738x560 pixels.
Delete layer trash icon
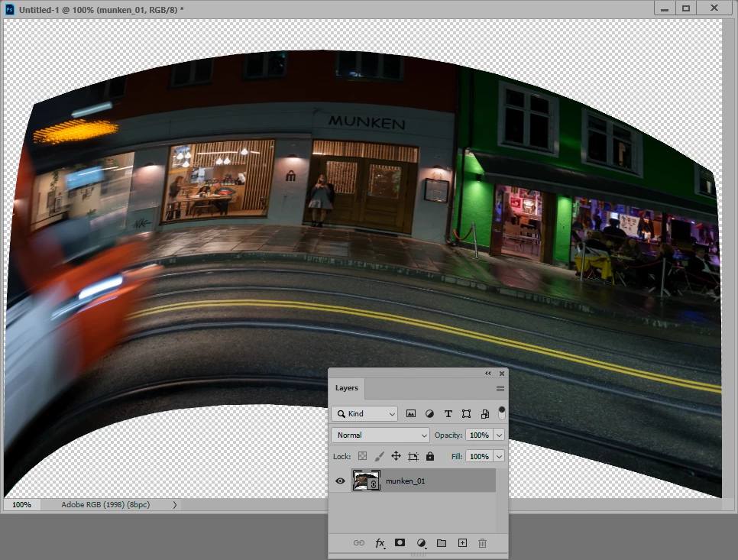(x=482, y=543)
